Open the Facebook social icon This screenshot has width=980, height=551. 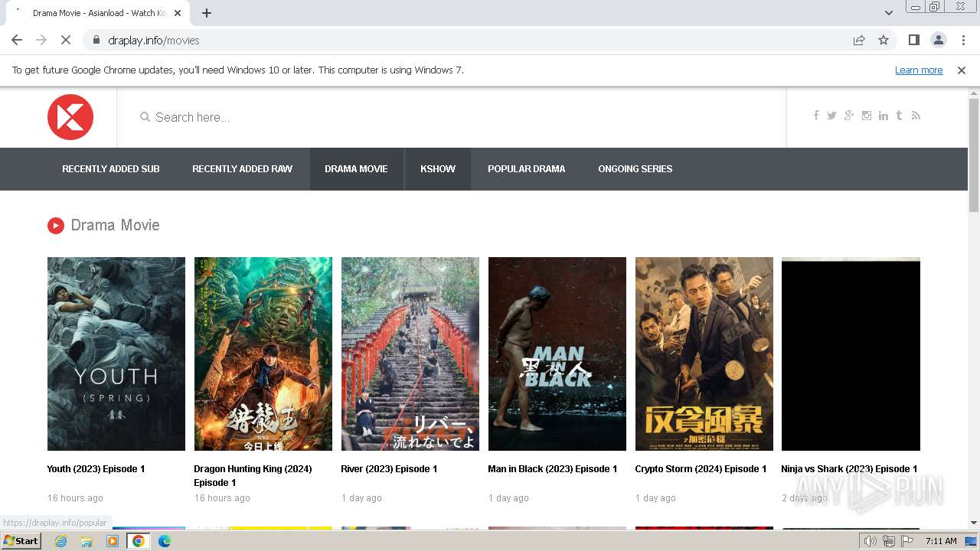(x=816, y=116)
